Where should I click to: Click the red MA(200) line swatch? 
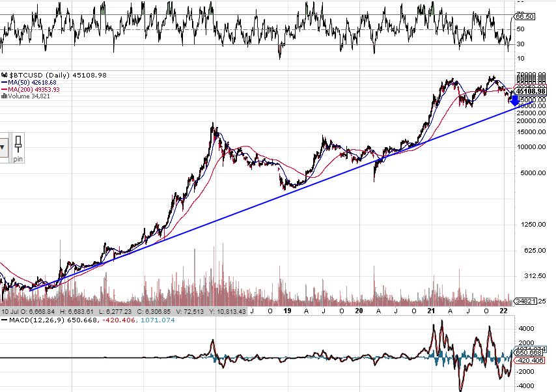(x=5, y=89)
